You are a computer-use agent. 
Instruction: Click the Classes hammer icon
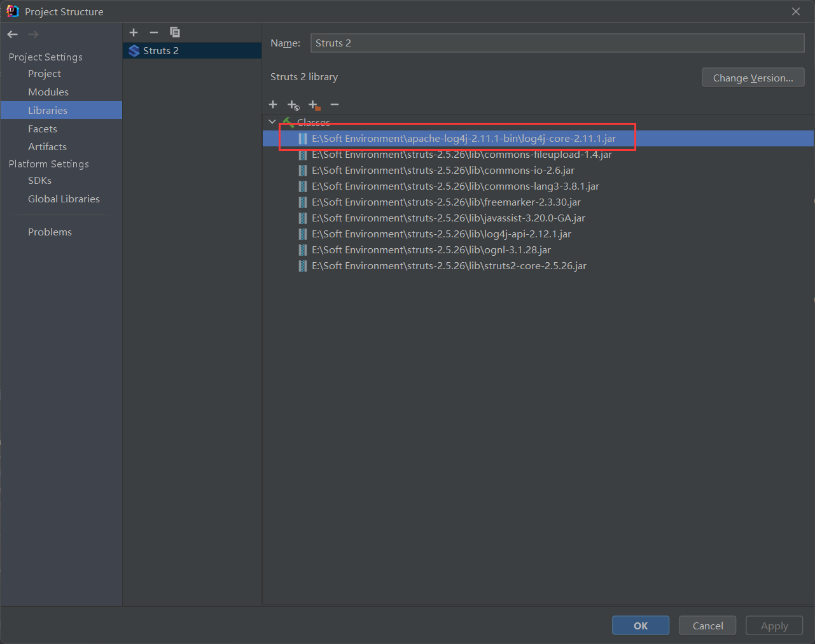tap(288, 122)
